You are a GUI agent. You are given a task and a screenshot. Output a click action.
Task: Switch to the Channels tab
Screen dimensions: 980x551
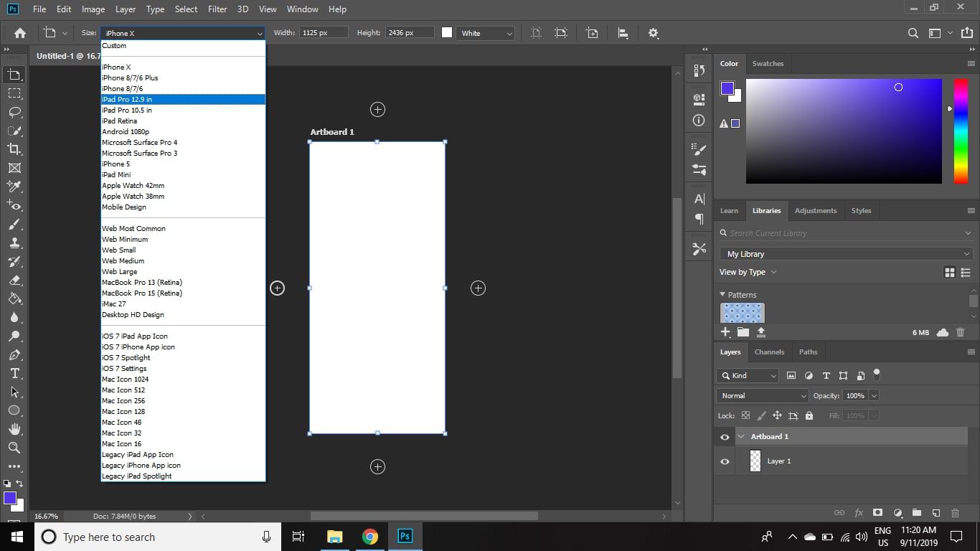click(769, 352)
